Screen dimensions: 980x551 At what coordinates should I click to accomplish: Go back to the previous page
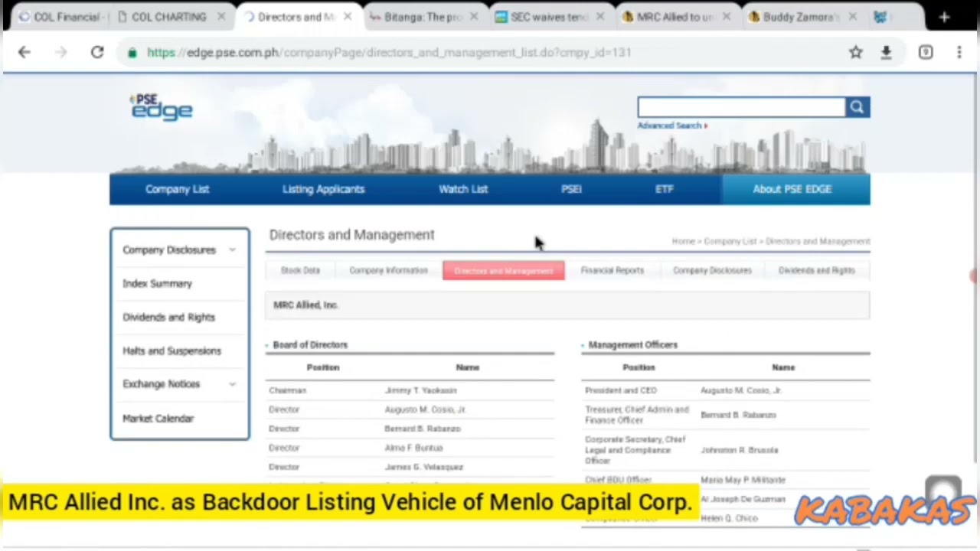point(24,52)
